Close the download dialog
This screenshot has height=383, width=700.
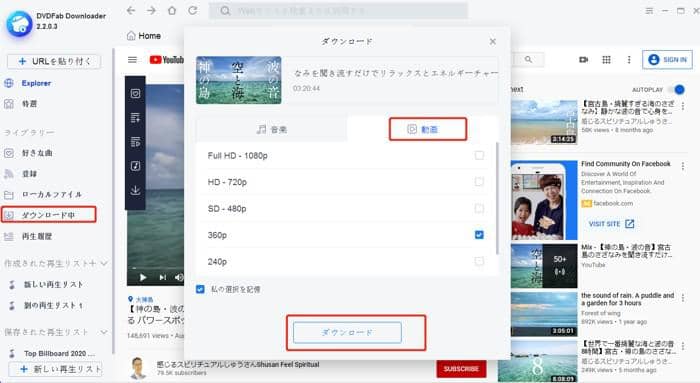click(492, 42)
